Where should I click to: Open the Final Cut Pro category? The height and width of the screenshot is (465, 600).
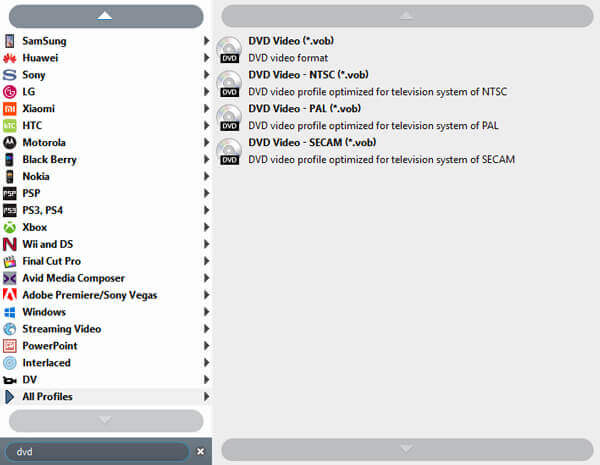click(x=106, y=261)
